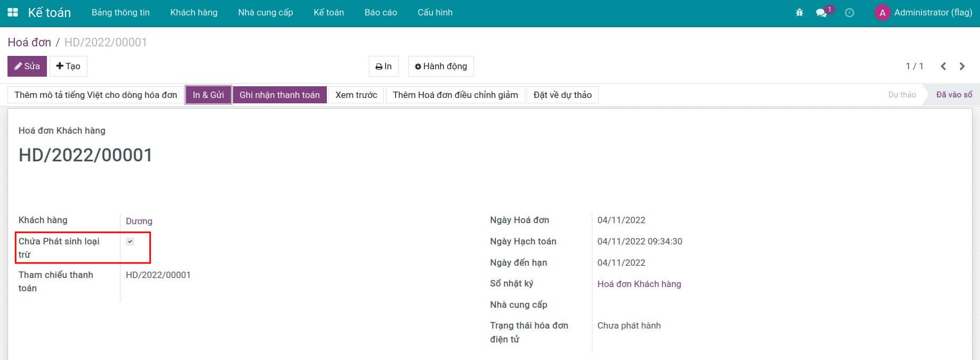Expand the Báo cáo menu
The height and width of the screenshot is (360, 980).
click(x=381, y=12)
